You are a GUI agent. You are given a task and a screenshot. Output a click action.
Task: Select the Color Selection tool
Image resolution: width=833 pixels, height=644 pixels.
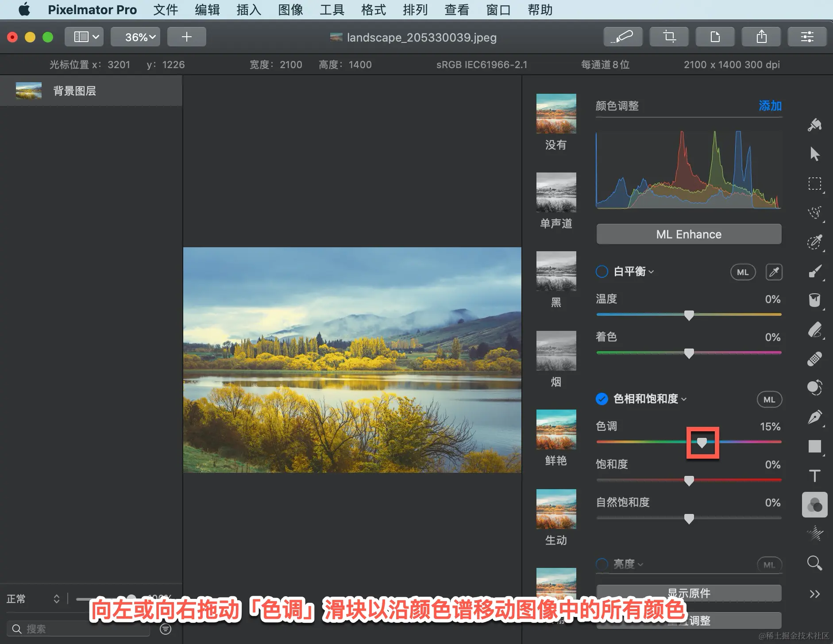click(814, 242)
